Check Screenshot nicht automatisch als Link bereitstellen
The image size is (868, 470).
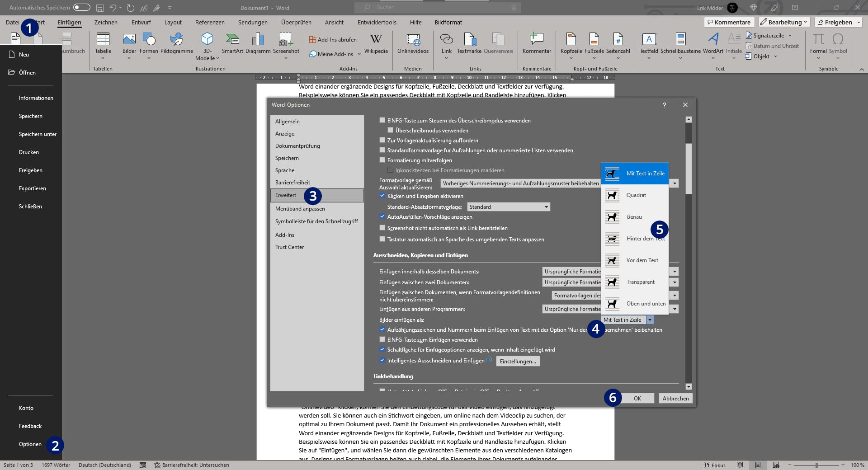tap(382, 228)
